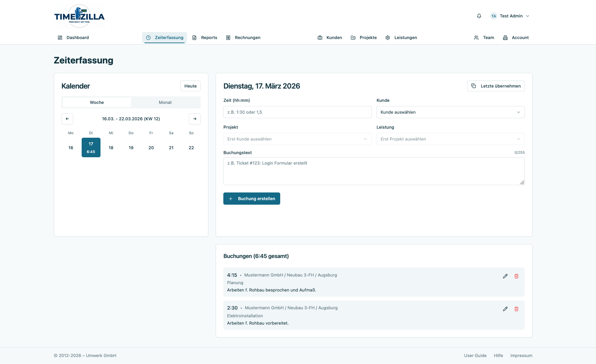Click the '© 2012-2026 – Umwerk GmbH' footer text
Image resolution: width=596 pixels, height=364 pixels.
tap(85, 356)
